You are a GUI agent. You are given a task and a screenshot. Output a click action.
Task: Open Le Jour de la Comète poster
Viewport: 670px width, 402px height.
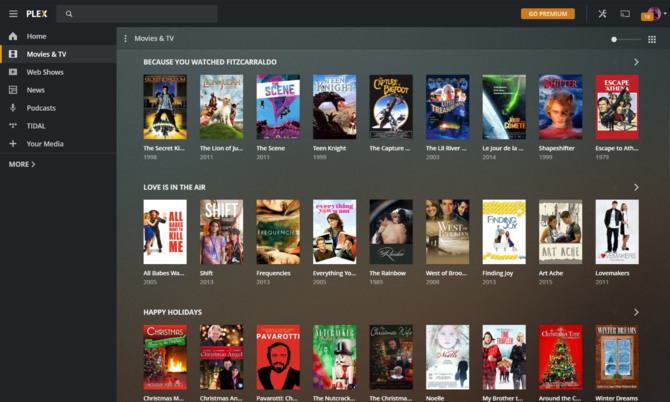tap(504, 107)
